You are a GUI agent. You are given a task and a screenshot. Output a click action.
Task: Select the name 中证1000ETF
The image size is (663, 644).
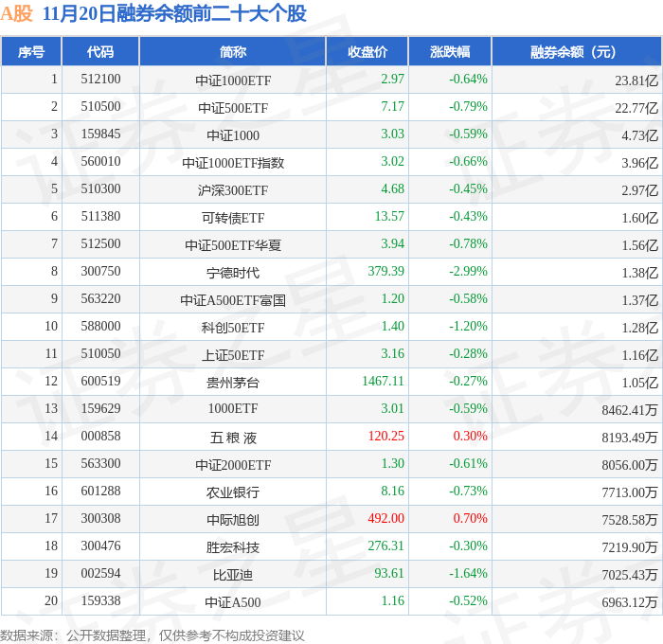[233, 80]
